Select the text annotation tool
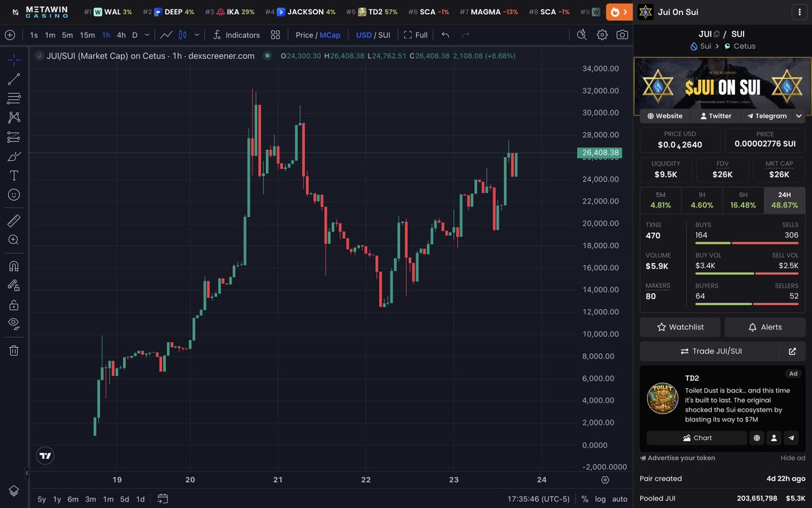Viewport: 812px width, 508px height. pos(14,175)
